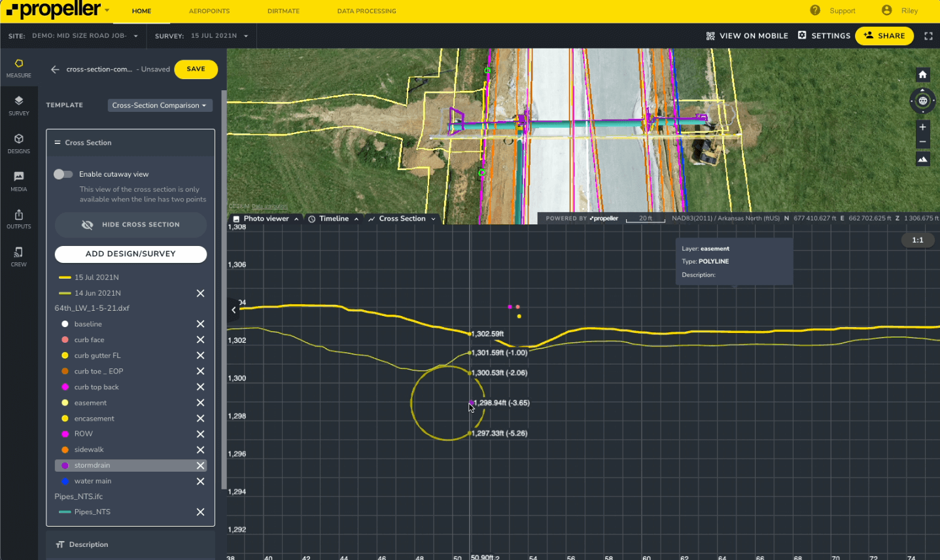Remove the 14 Jun 2021N survey
Image resolution: width=940 pixels, height=560 pixels.
pyautogui.click(x=201, y=293)
